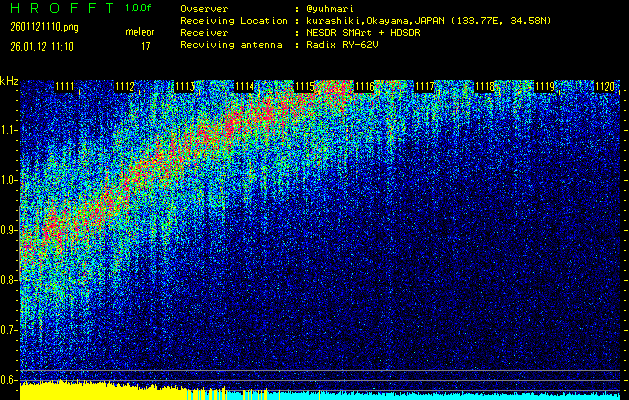Jump to the 1115 time marker
Image resolution: width=629 pixels, height=400 pixels.
[305, 88]
